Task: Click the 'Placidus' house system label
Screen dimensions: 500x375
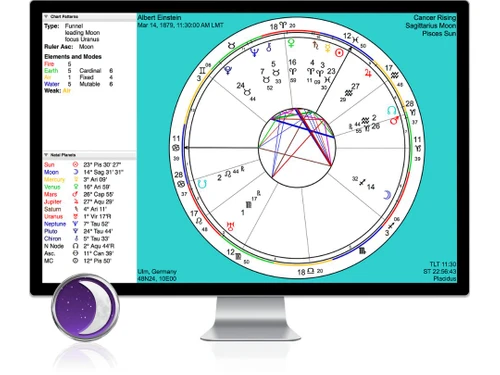Action: [445, 278]
